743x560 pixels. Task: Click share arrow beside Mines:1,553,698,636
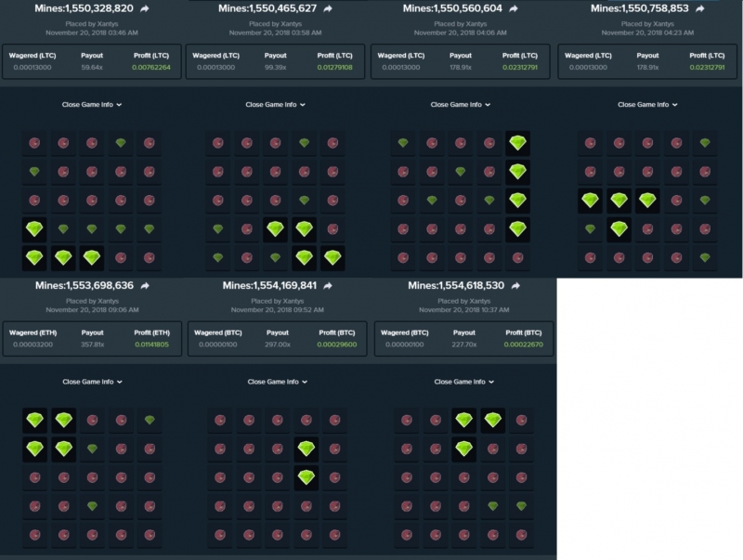tap(145, 286)
